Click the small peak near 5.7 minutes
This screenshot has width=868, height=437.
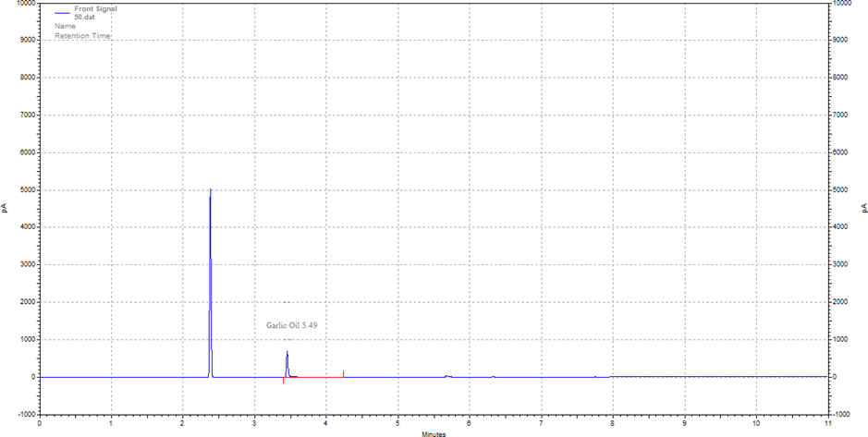(x=447, y=376)
